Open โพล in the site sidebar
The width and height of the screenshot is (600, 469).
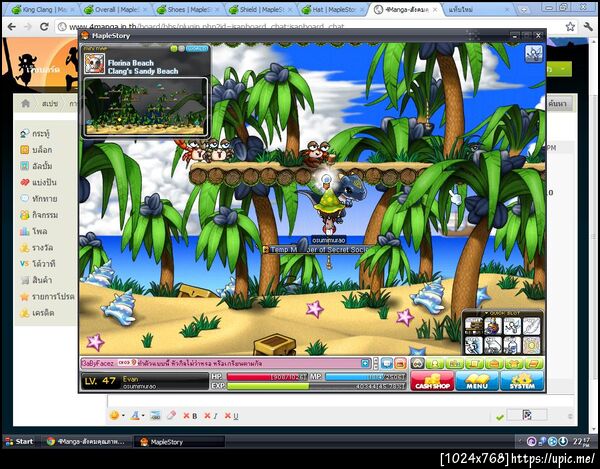point(33,231)
